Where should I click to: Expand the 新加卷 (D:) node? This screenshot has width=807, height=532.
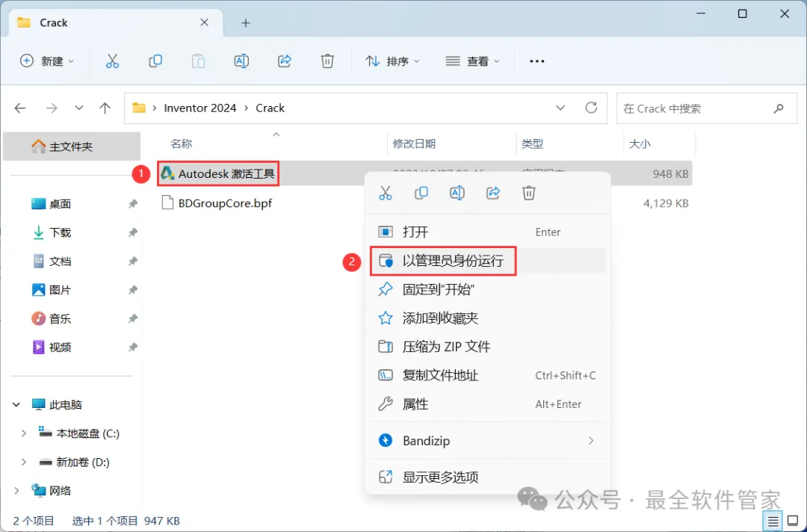point(24,462)
